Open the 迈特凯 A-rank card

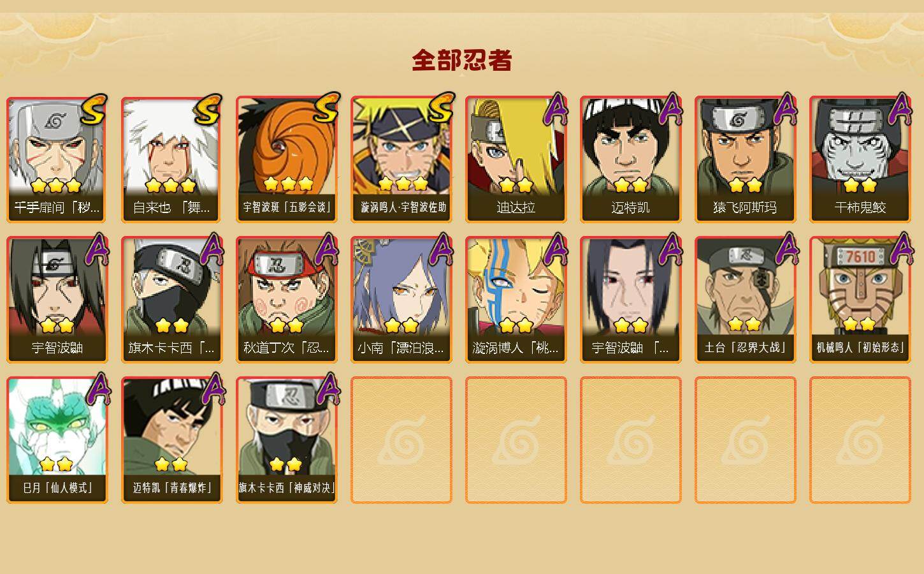coord(631,159)
